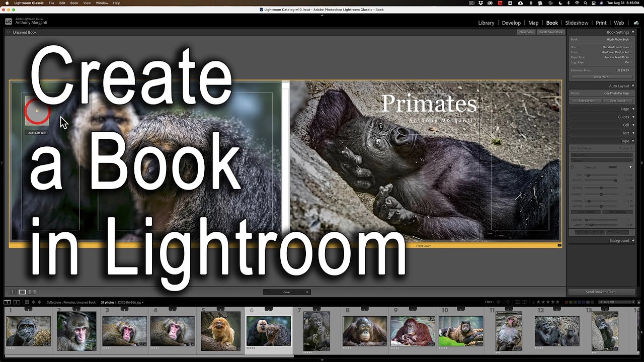Select spread view icon

(x=22, y=292)
